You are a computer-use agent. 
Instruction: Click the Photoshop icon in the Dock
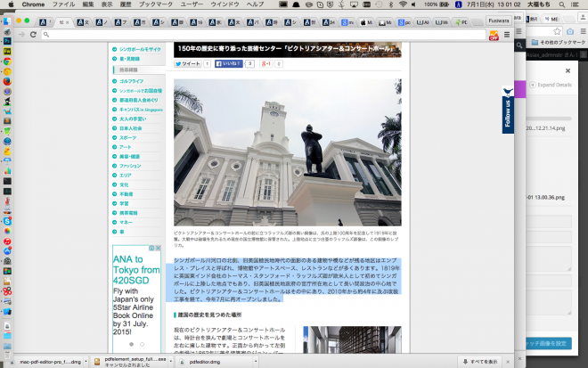coord(7,41)
